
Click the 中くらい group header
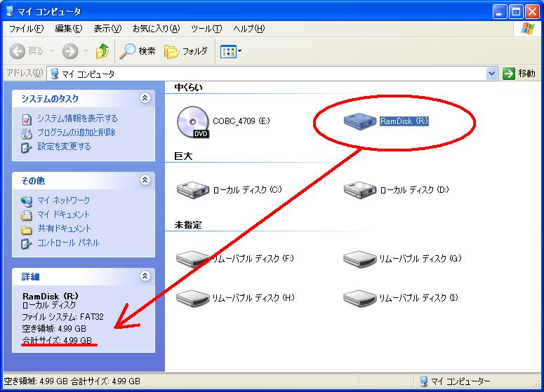pos(188,88)
